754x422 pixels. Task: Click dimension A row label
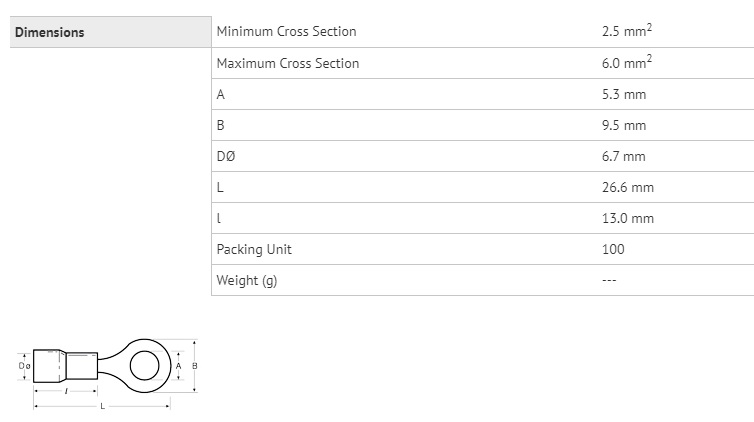[221, 94]
